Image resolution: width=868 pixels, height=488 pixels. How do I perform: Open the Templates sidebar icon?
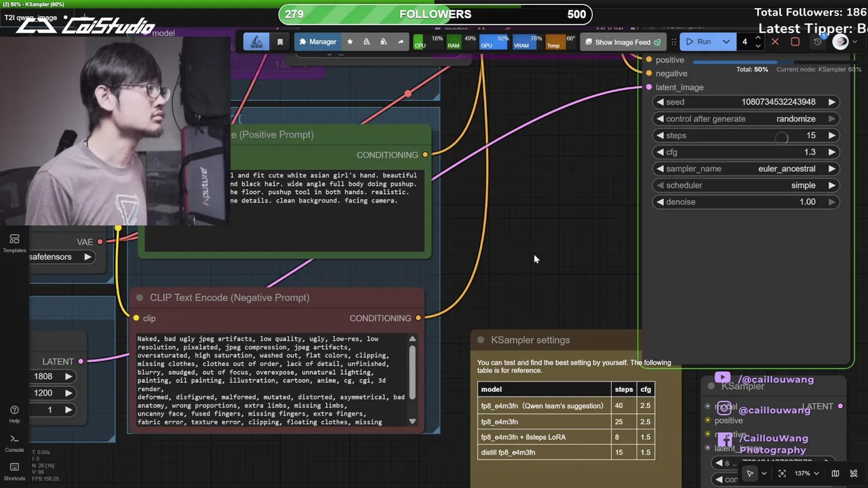coord(14,243)
